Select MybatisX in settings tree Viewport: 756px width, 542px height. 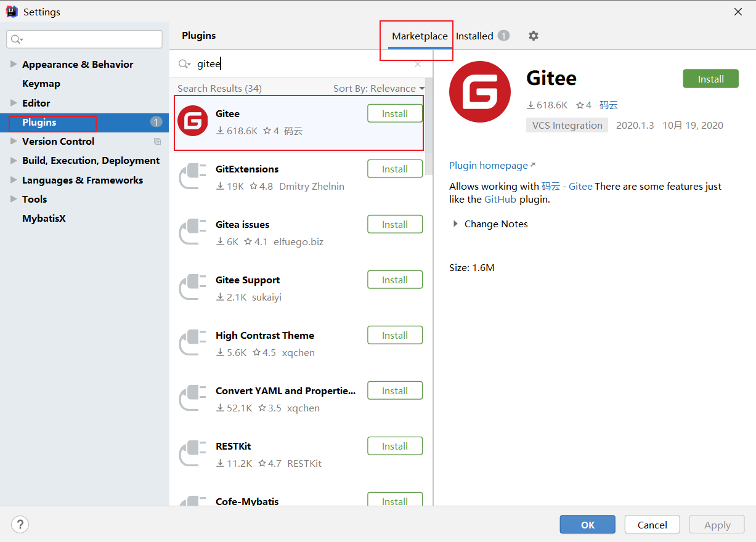click(x=44, y=218)
